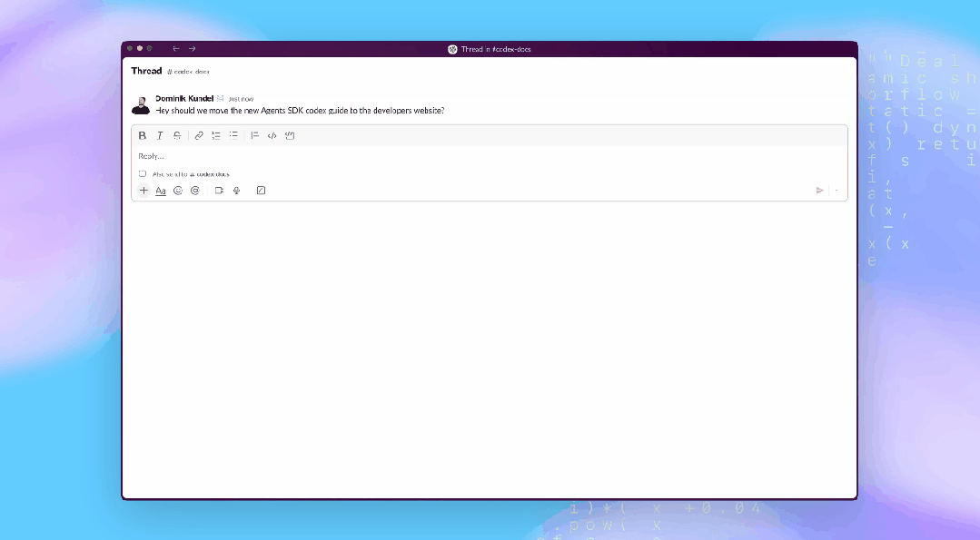Click the message text about Agents SDK guide
The width and height of the screenshot is (980, 540).
click(x=300, y=111)
